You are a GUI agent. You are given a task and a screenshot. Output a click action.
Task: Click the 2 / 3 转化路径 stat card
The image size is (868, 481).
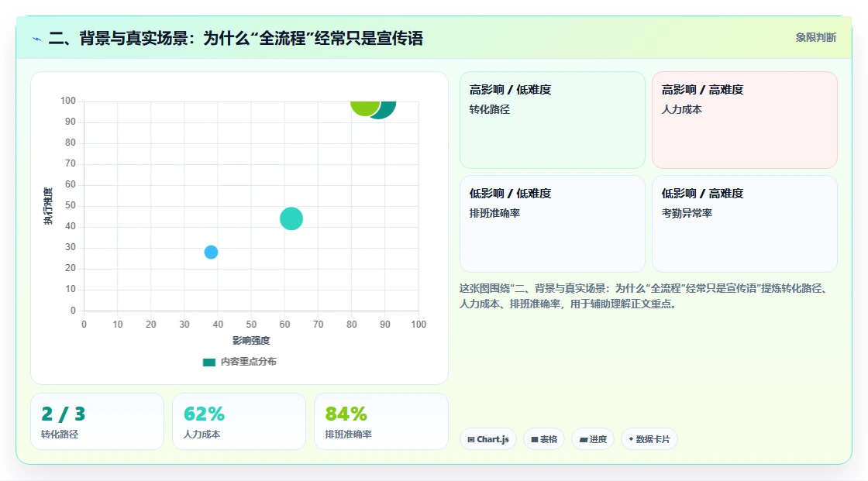(x=98, y=421)
